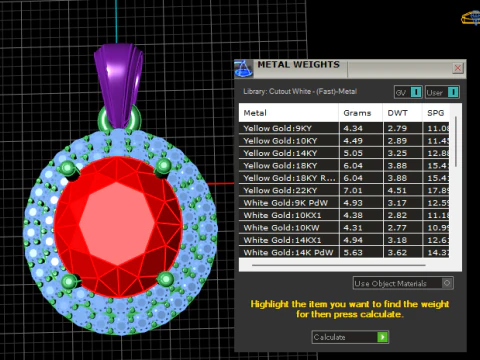
Task: Click the Metal Weights scale icon
Action: click(x=243, y=69)
